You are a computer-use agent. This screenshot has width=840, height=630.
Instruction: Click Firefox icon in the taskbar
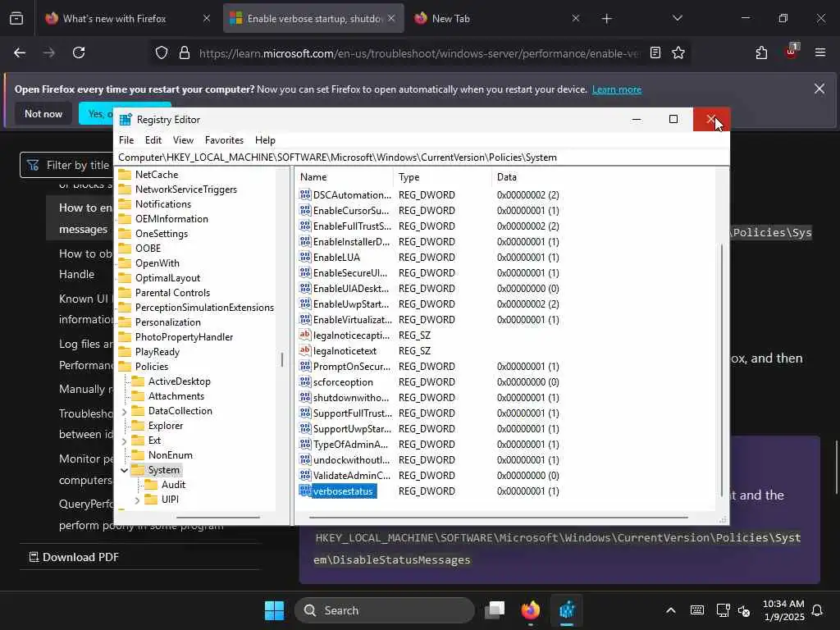click(531, 610)
